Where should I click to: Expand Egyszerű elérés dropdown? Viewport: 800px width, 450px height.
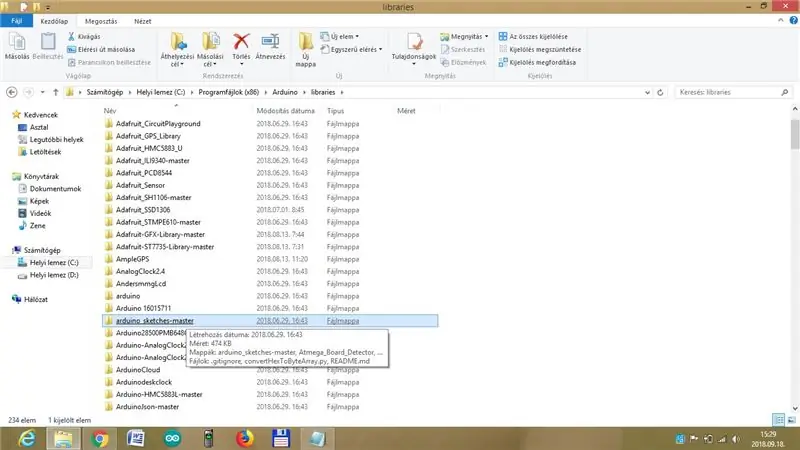point(381,49)
